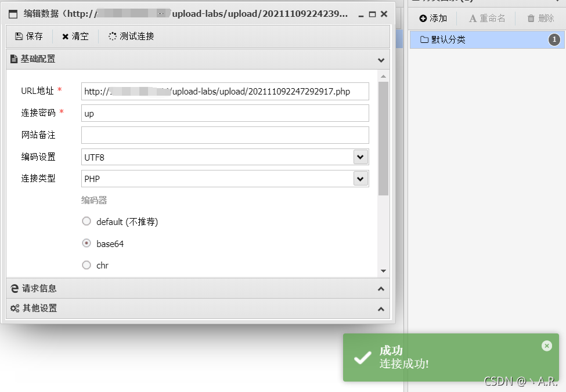Image resolution: width=566 pixels, height=392 pixels.
Task: Click scroll-up arrow in config panel
Action: (383, 77)
